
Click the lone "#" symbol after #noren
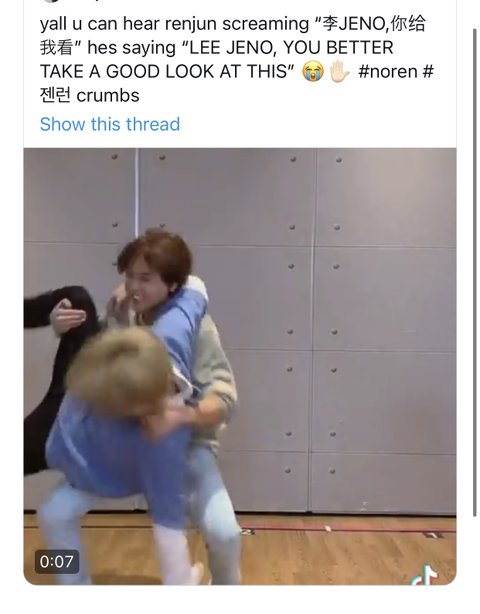pos(428,72)
